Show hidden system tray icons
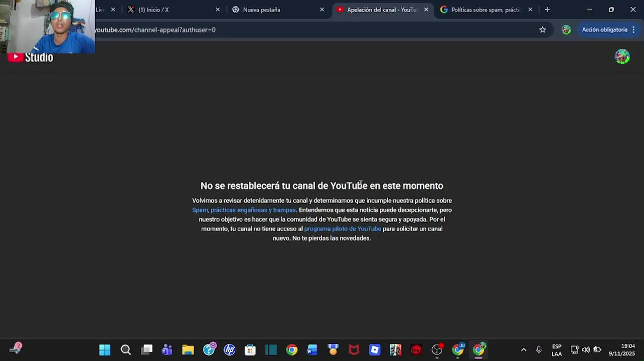The height and width of the screenshot is (361, 644). pos(524,350)
